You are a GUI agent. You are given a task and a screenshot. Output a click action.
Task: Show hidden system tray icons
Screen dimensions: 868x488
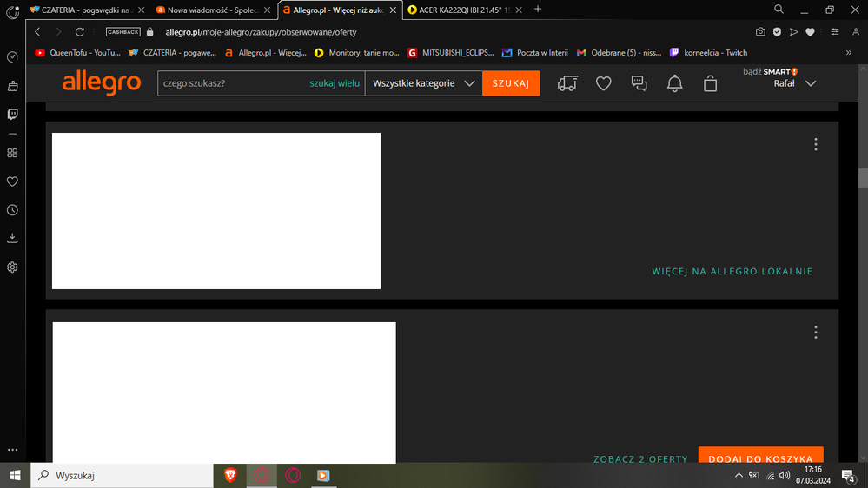tap(739, 475)
